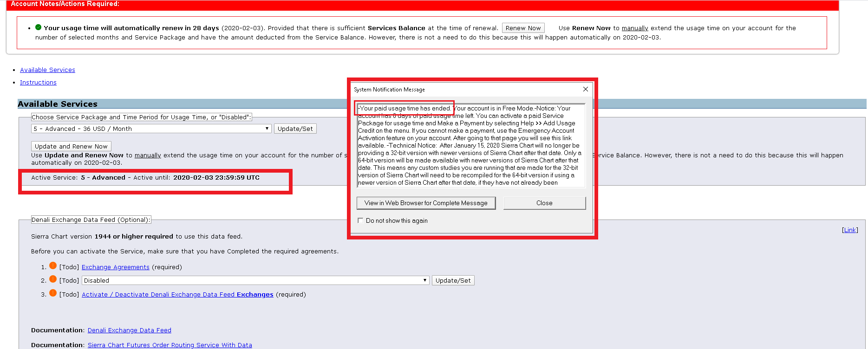Click the Available Services section heading
The image size is (868, 349).
pyautogui.click(x=58, y=104)
